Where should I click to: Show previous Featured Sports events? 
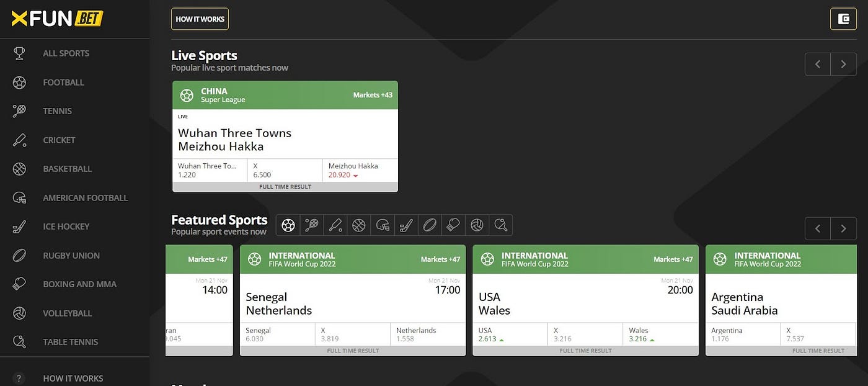point(818,228)
